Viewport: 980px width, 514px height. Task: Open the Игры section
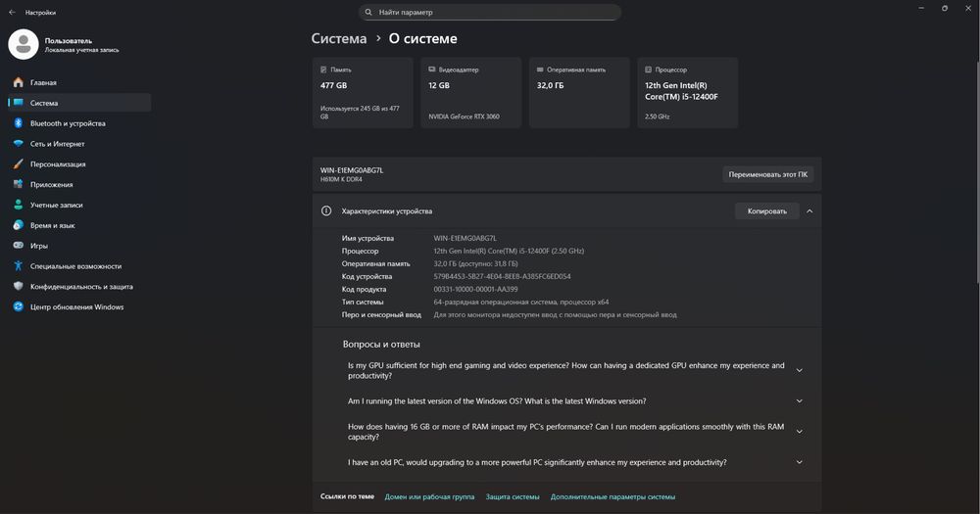[79, 246]
